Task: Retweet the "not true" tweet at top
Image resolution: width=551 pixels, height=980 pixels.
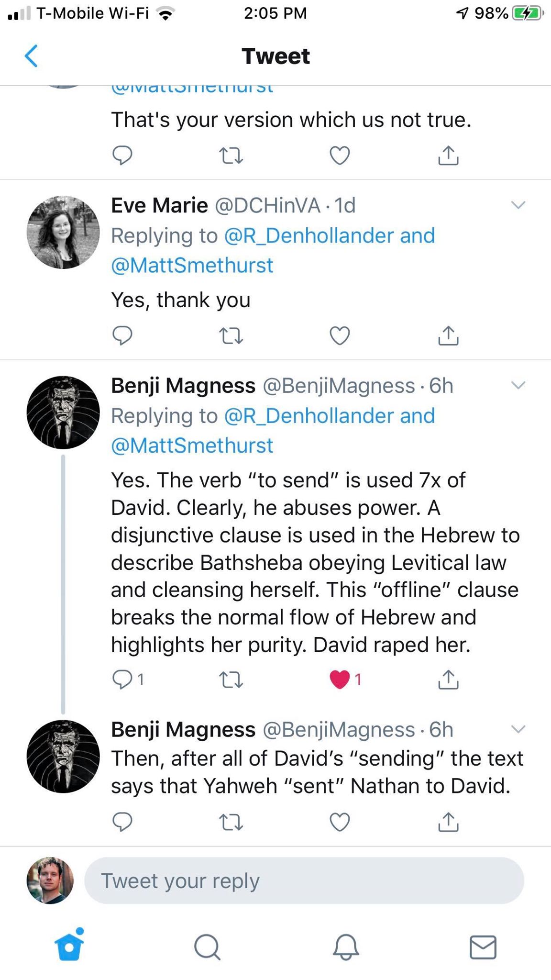Action: (x=231, y=156)
